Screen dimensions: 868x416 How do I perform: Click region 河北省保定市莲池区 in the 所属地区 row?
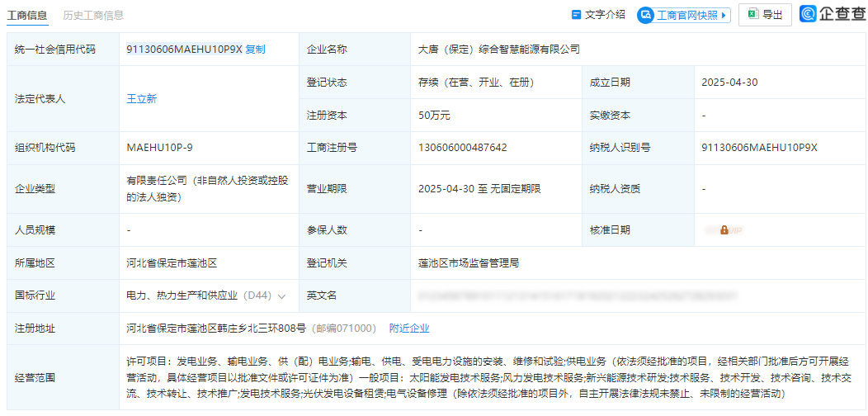172,262
